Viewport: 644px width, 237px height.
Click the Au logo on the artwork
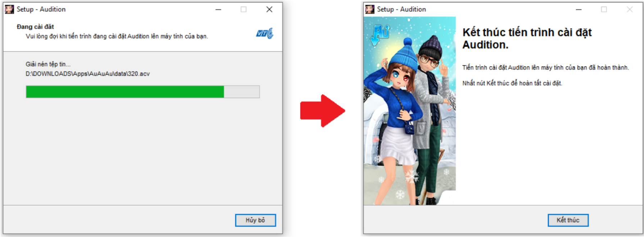click(381, 34)
